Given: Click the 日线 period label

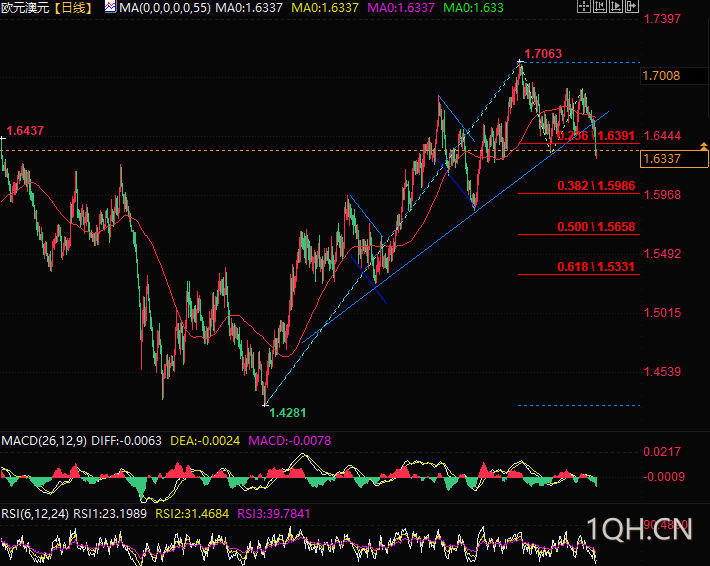Looking at the screenshot, I should [x=73, y=8].
